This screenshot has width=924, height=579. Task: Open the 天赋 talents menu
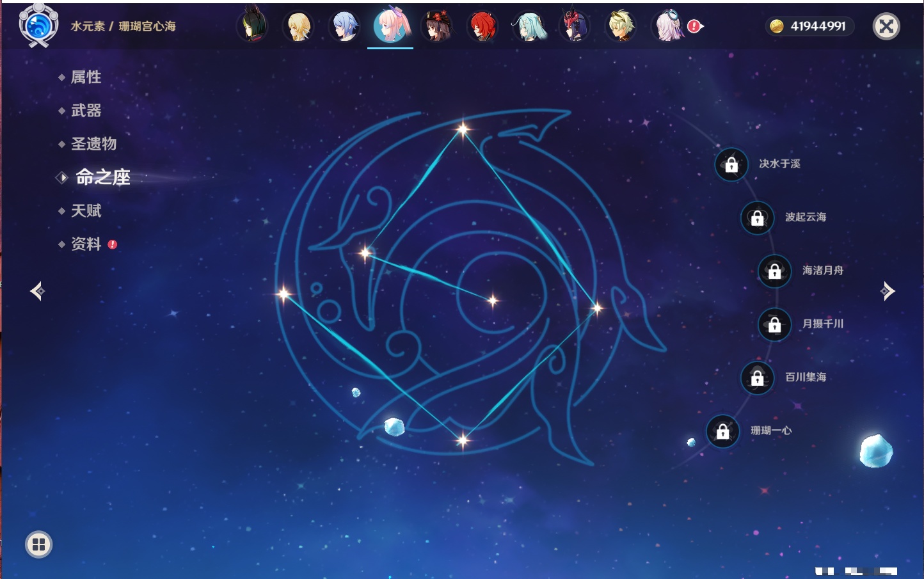point(86,210)
